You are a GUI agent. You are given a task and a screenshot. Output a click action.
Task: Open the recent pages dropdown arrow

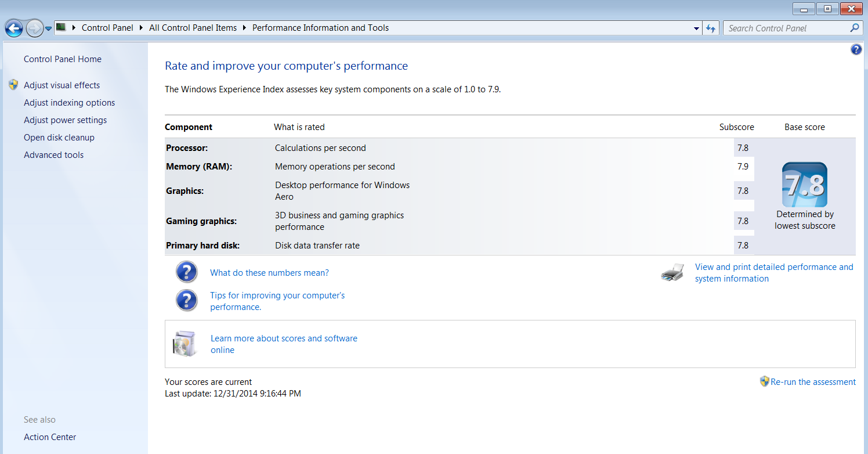[x=49, y=28]
